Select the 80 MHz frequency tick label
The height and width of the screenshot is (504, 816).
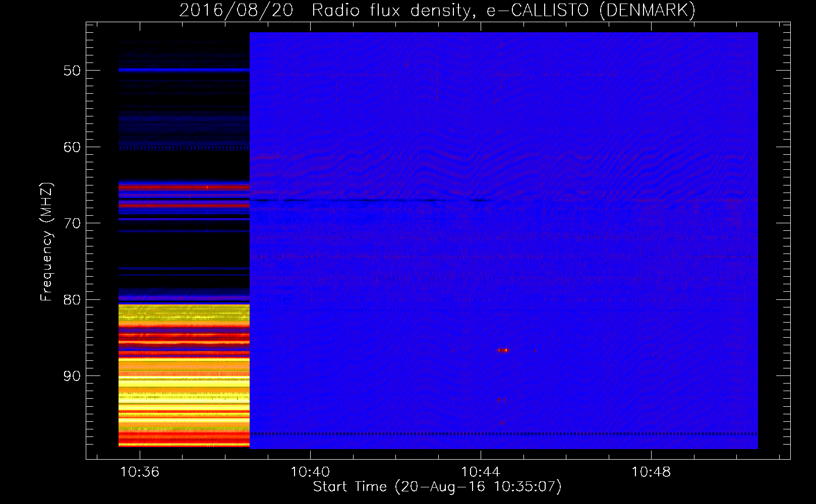pos(72,299)
